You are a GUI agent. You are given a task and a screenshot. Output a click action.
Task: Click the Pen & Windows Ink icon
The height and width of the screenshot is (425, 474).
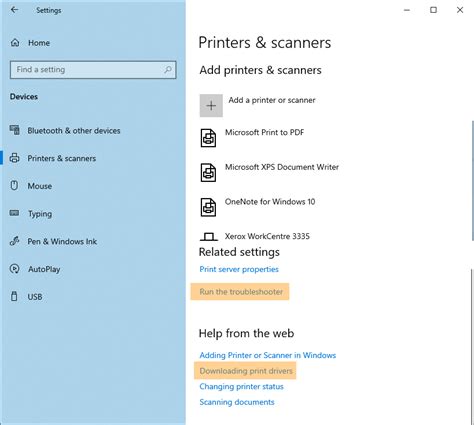tap(14, 241)
